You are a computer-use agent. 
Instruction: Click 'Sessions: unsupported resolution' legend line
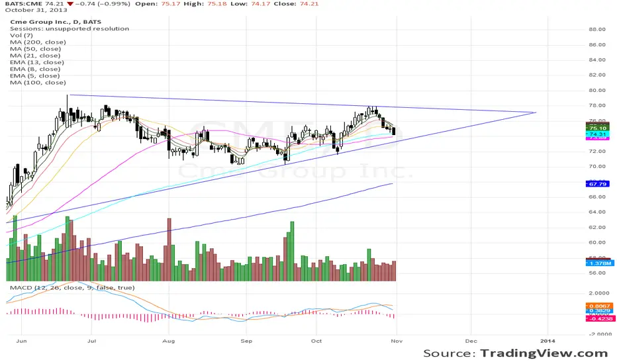coord(70,28)
